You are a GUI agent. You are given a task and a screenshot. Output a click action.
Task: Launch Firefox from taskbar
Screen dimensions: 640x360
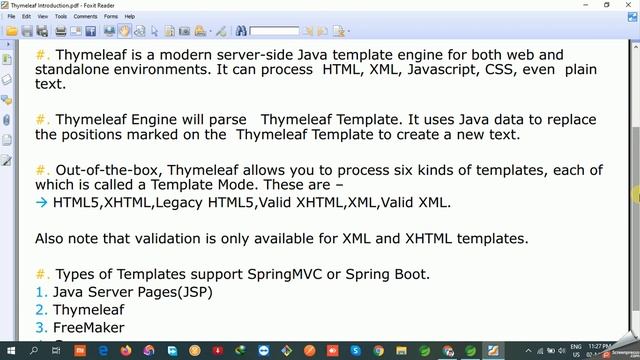tap(126, 351)
